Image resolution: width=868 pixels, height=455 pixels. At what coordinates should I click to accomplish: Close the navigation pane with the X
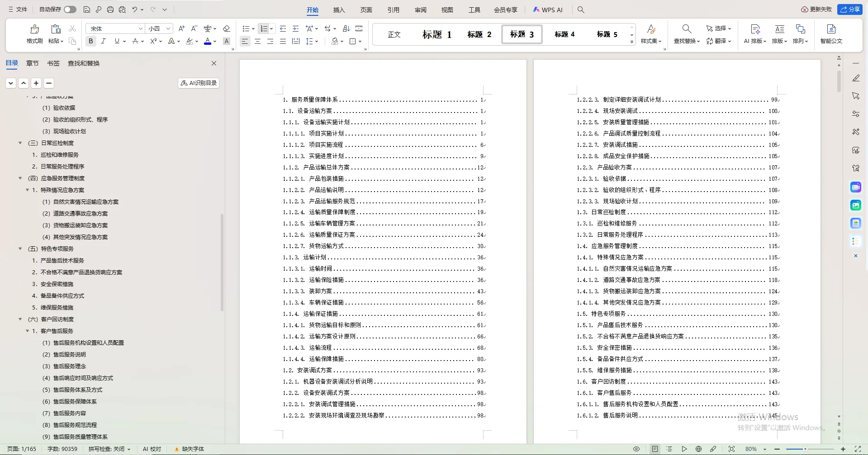[214, 63]
